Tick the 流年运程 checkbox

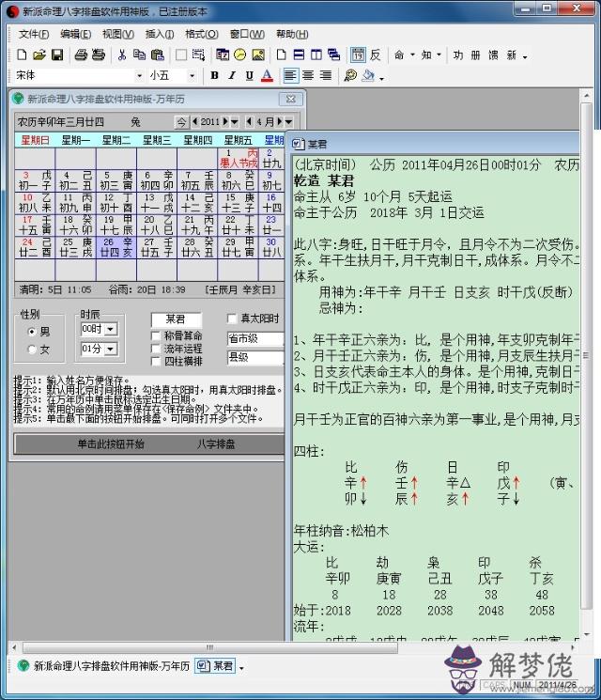(155, 349)
